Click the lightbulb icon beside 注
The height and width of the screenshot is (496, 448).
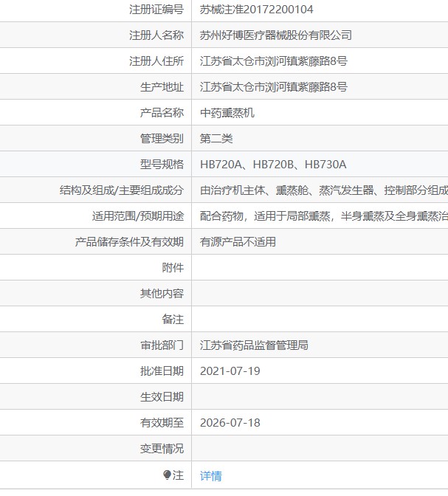click(167, 475)
